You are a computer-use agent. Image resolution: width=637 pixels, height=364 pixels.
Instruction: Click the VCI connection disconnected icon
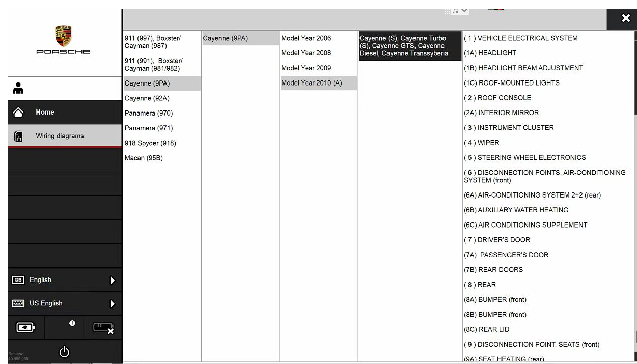(x=103, y=328)
